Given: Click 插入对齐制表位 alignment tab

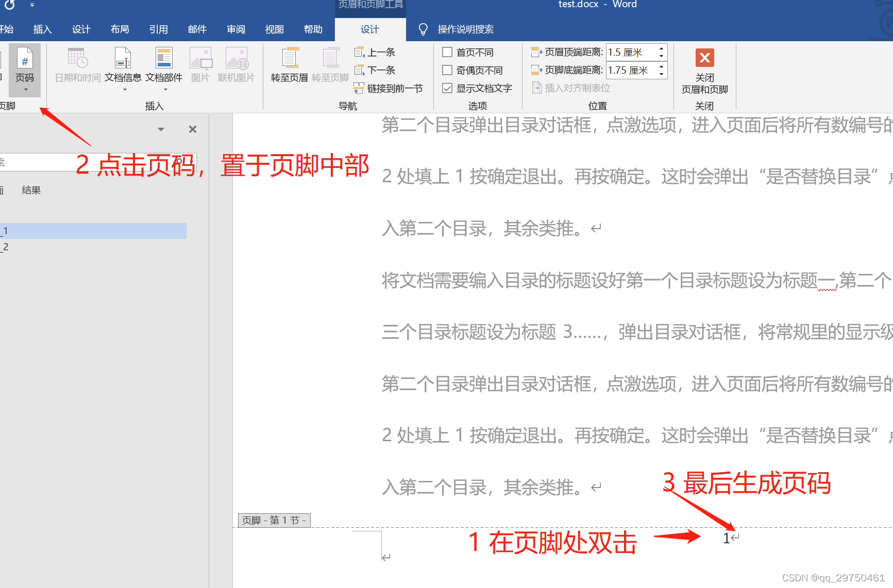Looking at the screenshot, I should pos(571,88).
